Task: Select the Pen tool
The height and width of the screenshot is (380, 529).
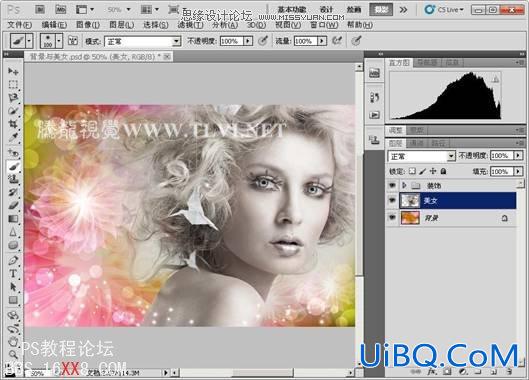Action: [x=13, y=260]
